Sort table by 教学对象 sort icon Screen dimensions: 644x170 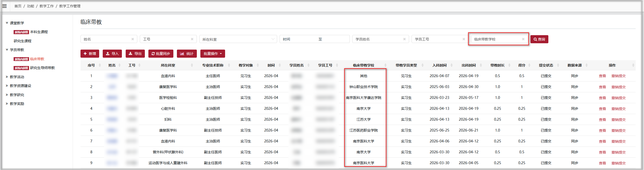258,65
